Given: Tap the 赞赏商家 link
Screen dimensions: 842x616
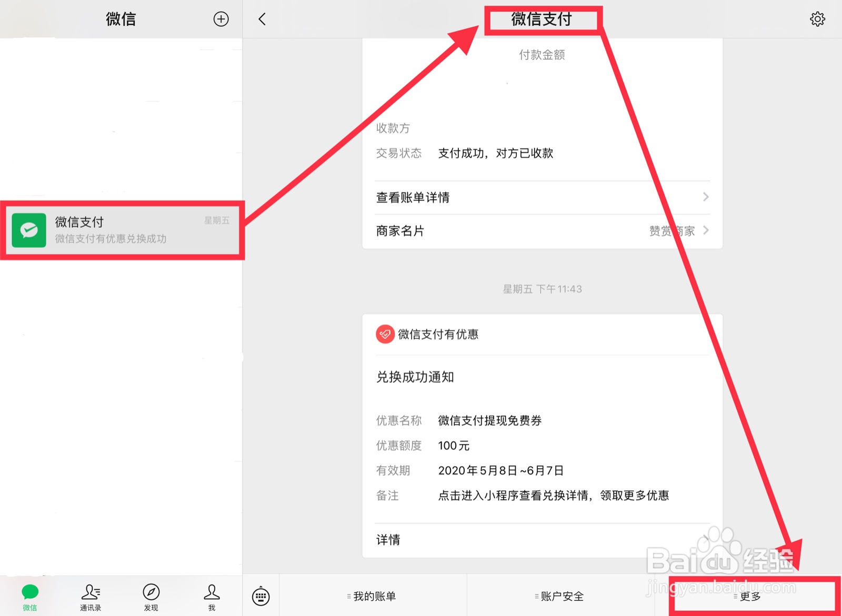Looking at the screenshot, I should pyautogui.click(x=672, y=231).
